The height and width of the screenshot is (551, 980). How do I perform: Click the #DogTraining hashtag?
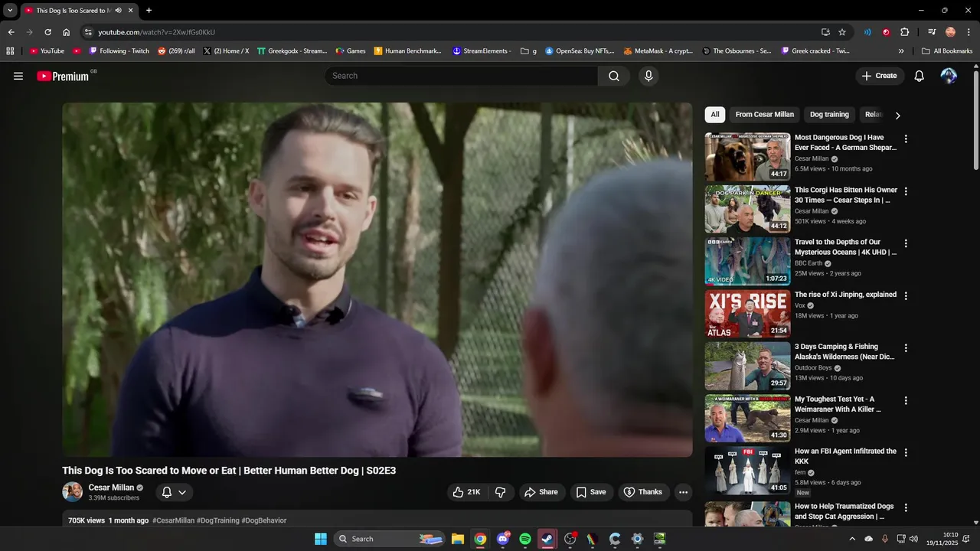217,520
